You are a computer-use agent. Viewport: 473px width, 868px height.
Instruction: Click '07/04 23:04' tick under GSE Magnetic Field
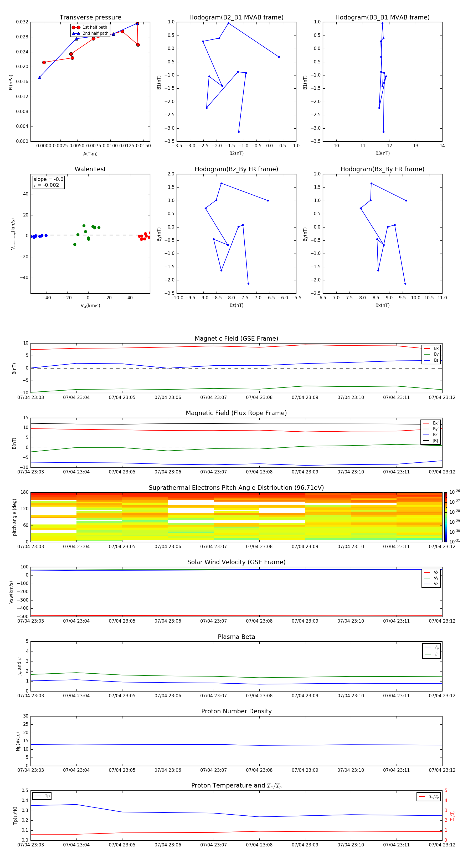76,398
